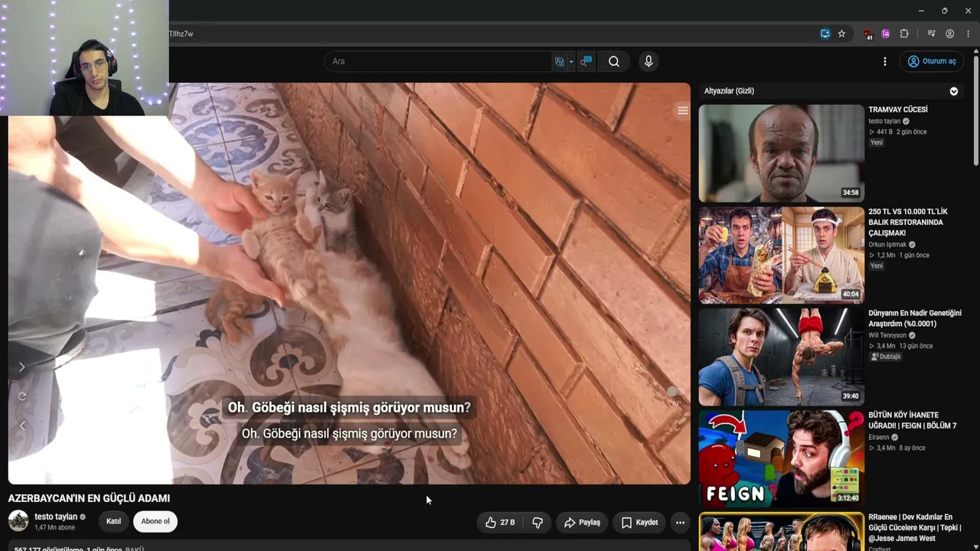Dislike the video with thumbs-down
The image size is (980, 551).
(x=537, y=523)
